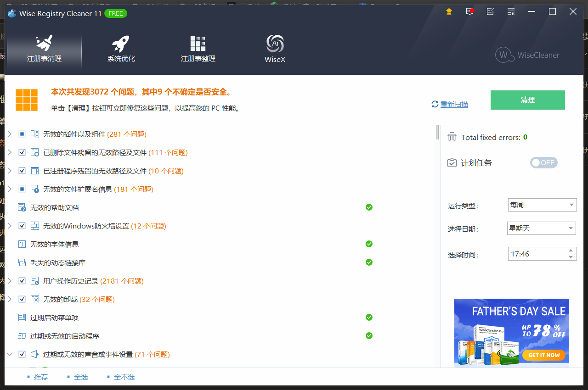Uncheck 过期或无效的声音或事件设置 checkbox
Viewport: 588px width, 390px height.
coord(22,354)
